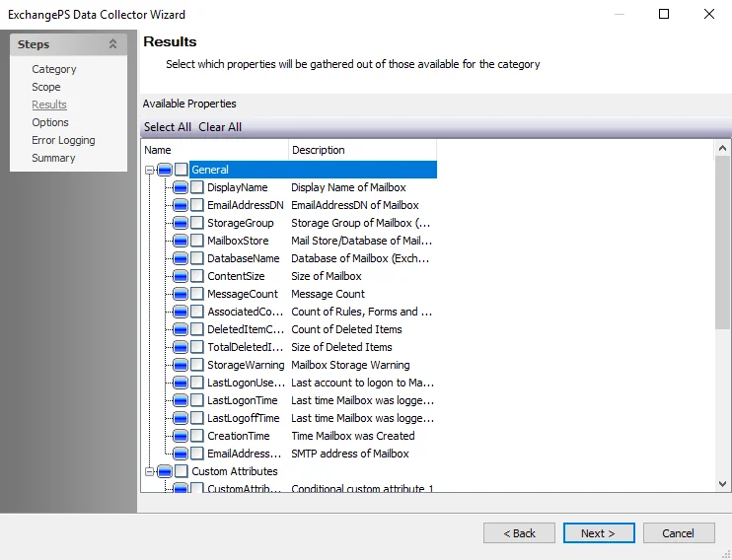Click the blue group icon beside General
Image resolution: width=732 pixels, height=560 pixels.
point(165,170)
